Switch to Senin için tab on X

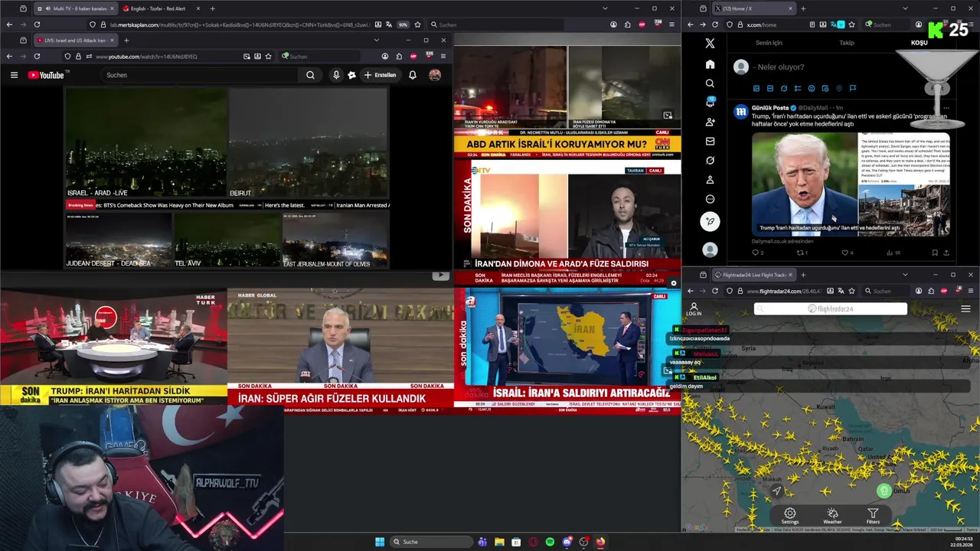(769, 43)
